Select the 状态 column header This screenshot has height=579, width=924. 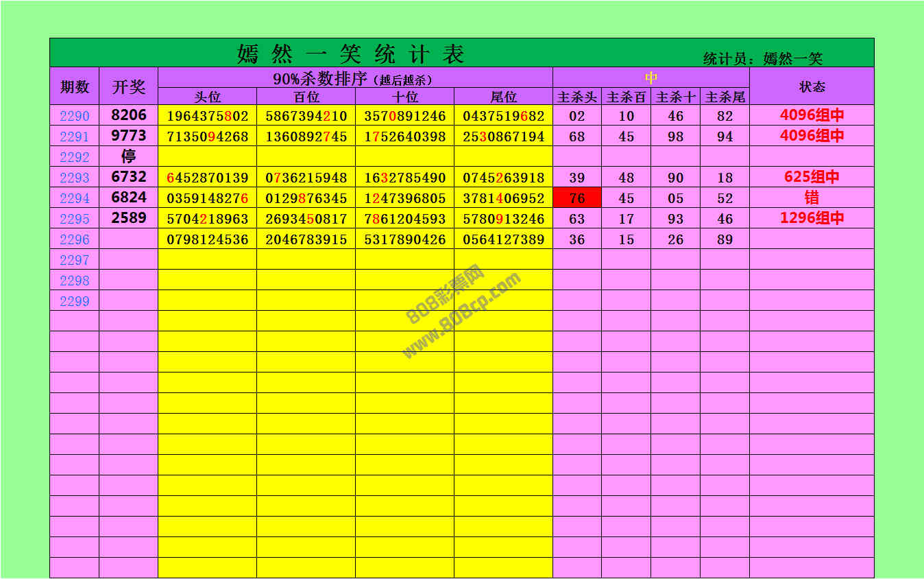point(812,86)
